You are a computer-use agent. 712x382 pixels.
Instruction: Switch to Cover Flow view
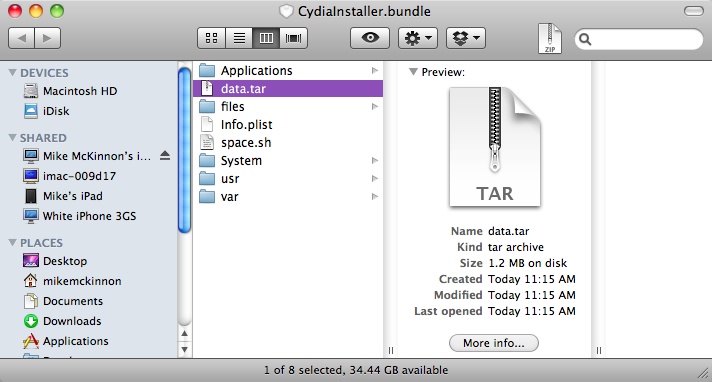coord(294,38)
